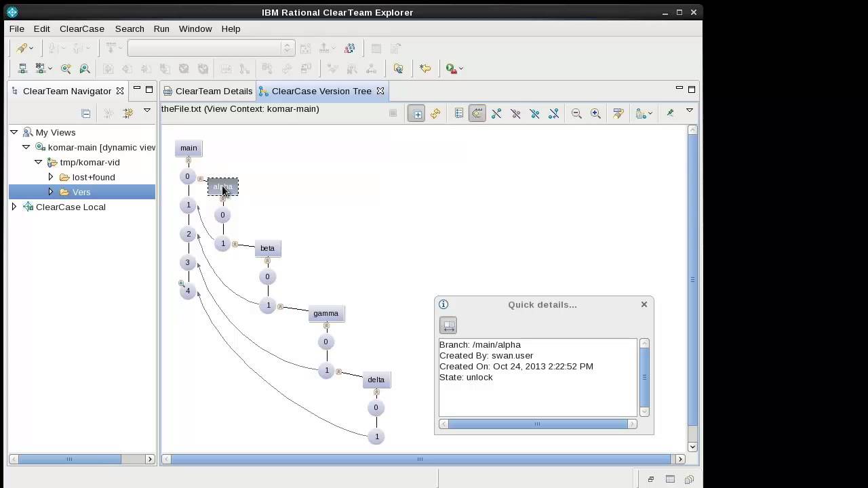Select version 1 under the delta branch

pos(377,436)
